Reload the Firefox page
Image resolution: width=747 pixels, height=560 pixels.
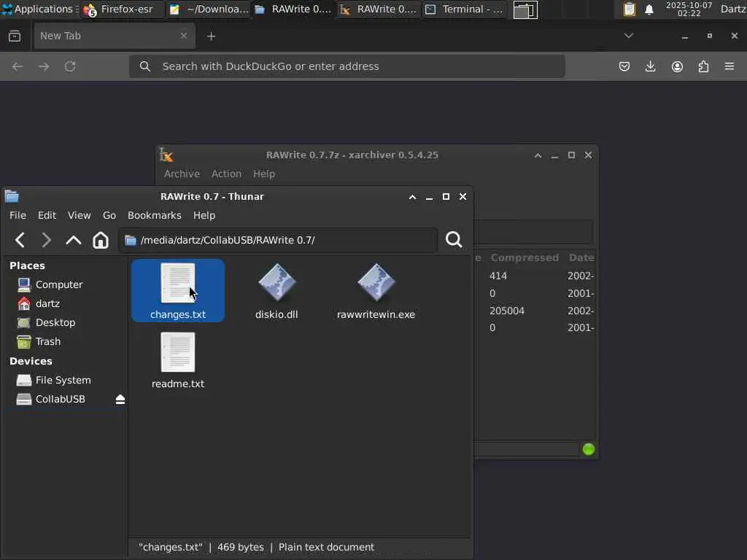point(70,66)
